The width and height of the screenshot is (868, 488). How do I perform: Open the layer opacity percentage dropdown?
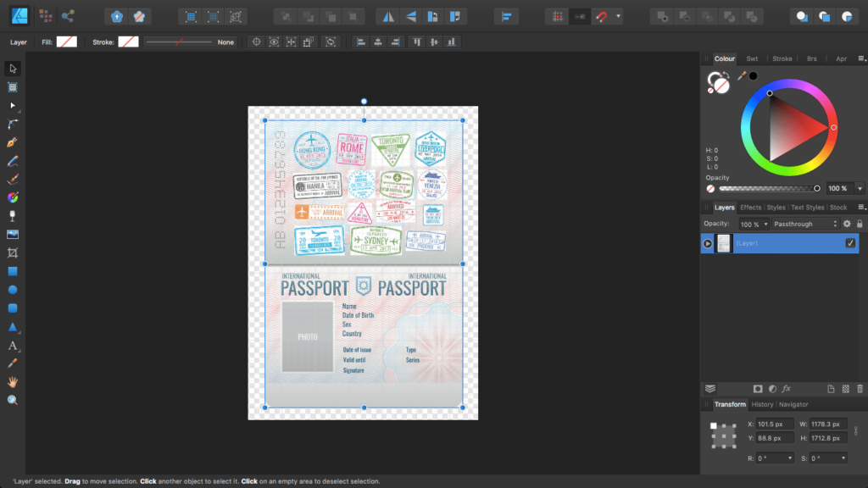point(765,224)
